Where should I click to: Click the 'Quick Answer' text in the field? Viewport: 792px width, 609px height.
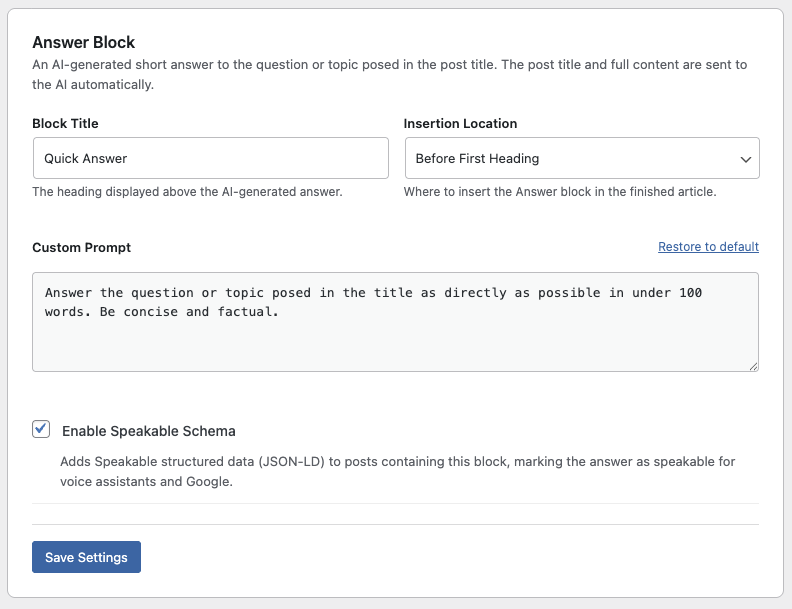click(85, 159)
